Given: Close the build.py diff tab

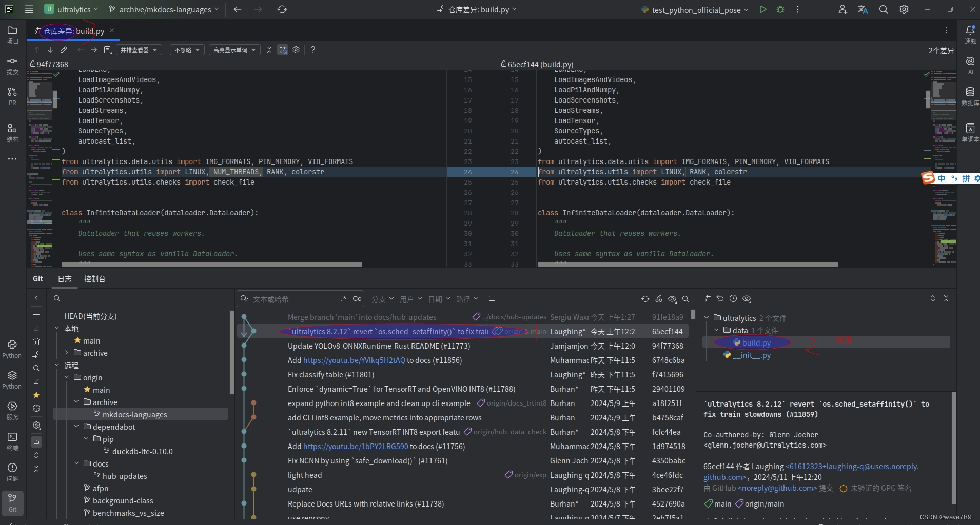Looking at the screenshot, I should click(112, 31).
